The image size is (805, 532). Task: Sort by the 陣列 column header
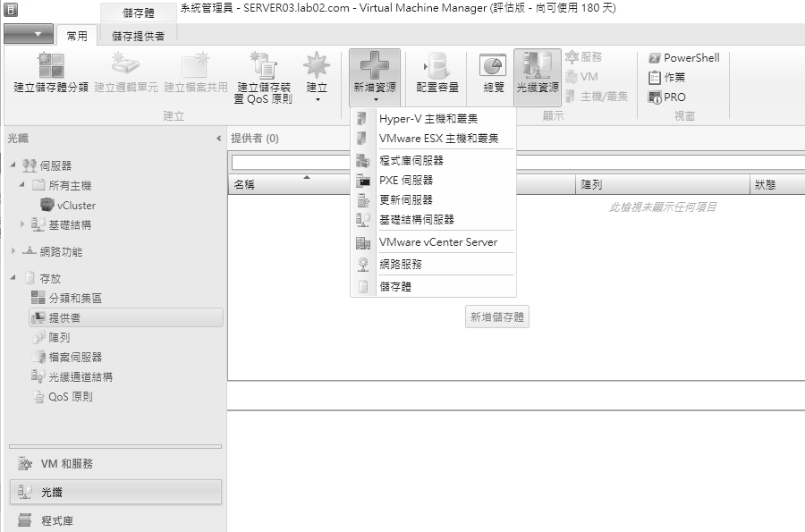(662, 185)
